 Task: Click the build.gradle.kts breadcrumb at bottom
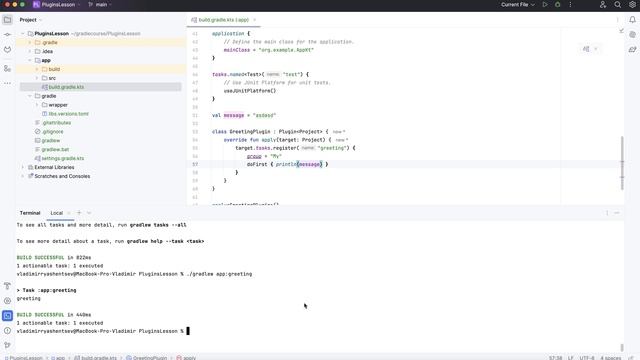tap(96, 358)
